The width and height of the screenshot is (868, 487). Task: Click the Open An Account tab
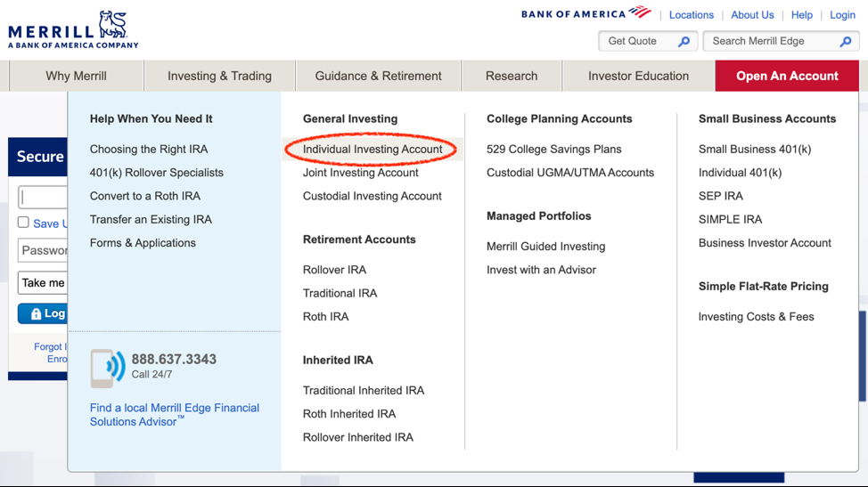787,76
